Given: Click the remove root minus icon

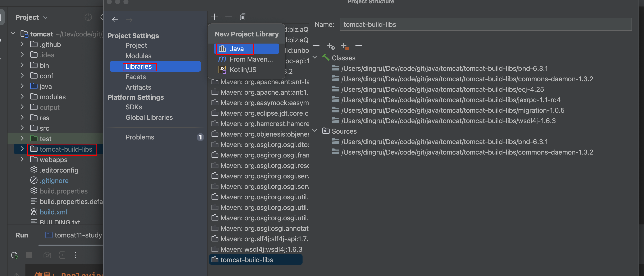Looking at the screenshot, I should pos(358,45).
